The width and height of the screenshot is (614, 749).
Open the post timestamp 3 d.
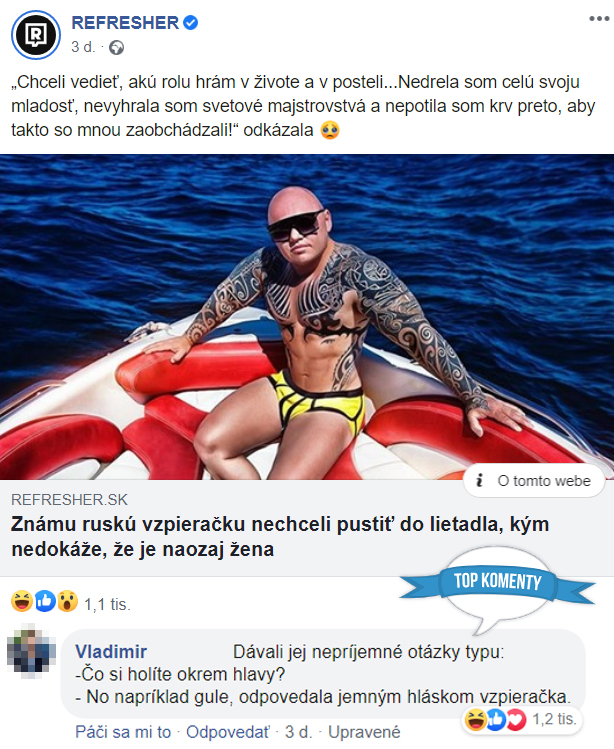tap(83, 47)
